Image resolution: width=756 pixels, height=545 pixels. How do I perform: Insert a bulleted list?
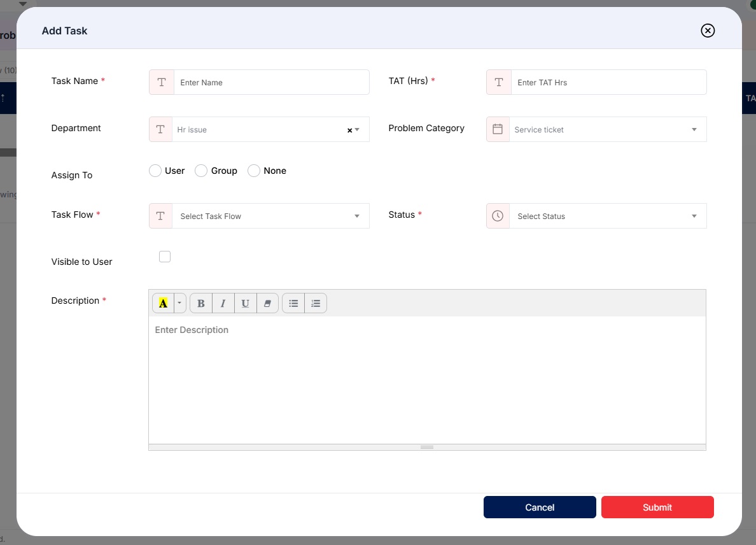tap(293, 303)
